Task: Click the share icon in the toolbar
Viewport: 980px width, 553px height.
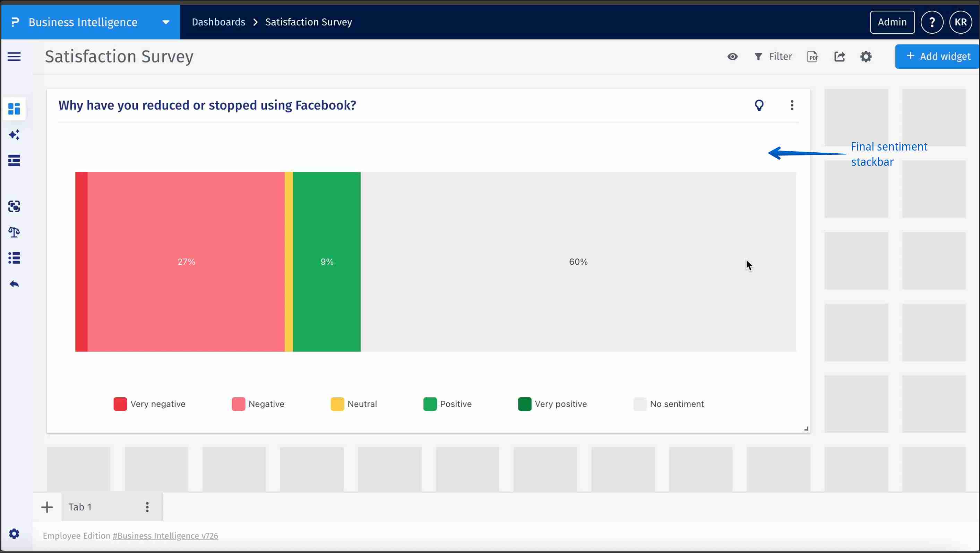Action: click(x=840, y=56)
